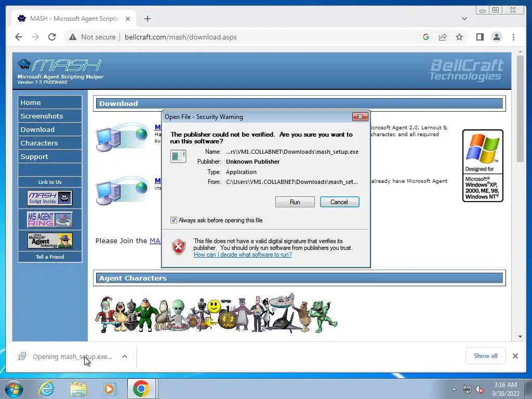Cancel the Open File security warning

pos(339,202)
